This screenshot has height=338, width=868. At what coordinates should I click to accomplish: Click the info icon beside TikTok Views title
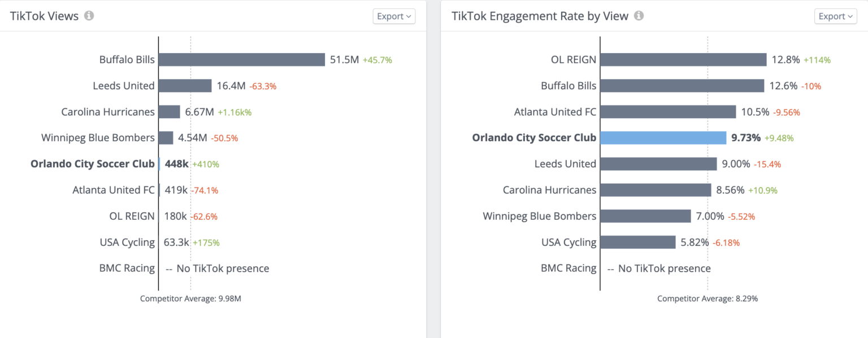[x=90, y=16]
